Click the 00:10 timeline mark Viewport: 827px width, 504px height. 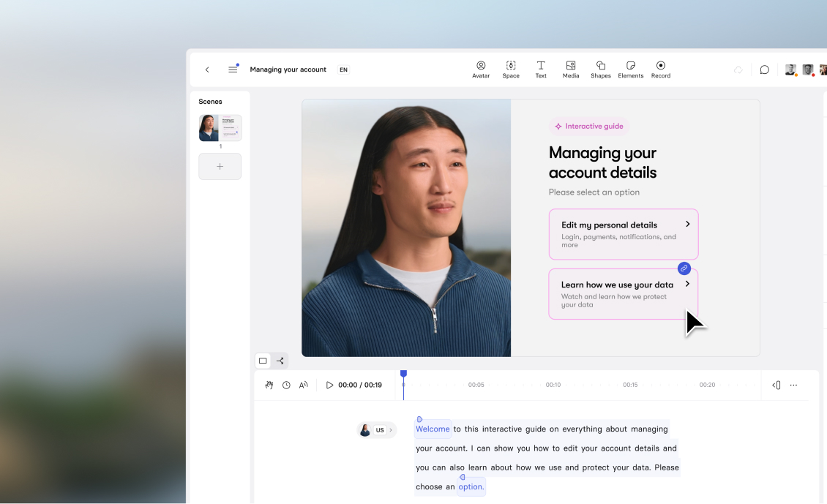pyautogui.click(x=553, y=385)
